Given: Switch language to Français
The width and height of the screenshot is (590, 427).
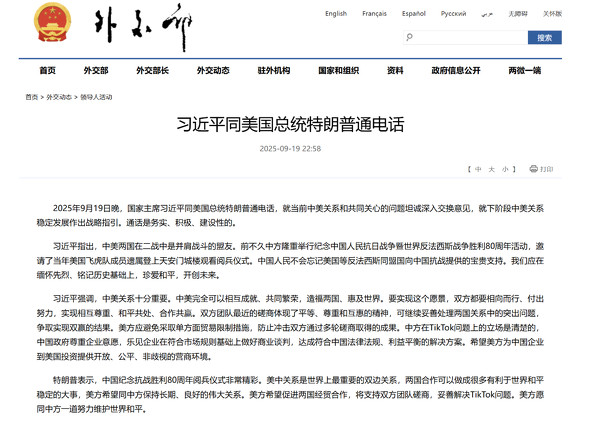Looking at the screenshot, I should (x=374, y=14).
